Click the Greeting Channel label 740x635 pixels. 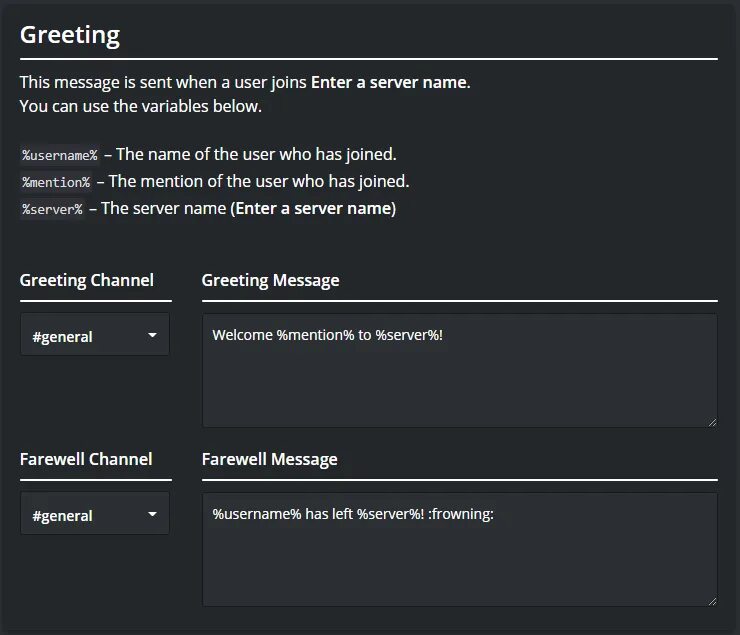(87, 280)
